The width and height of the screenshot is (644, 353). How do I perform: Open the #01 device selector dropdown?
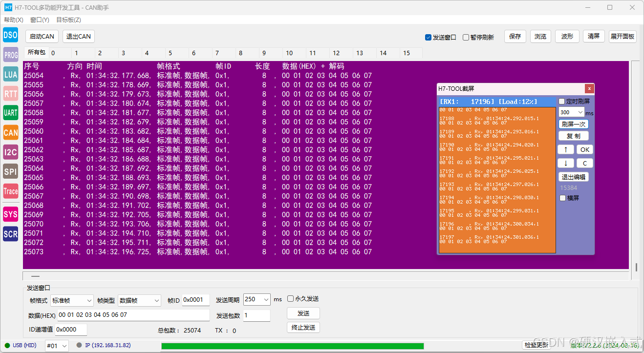point(57,346)
